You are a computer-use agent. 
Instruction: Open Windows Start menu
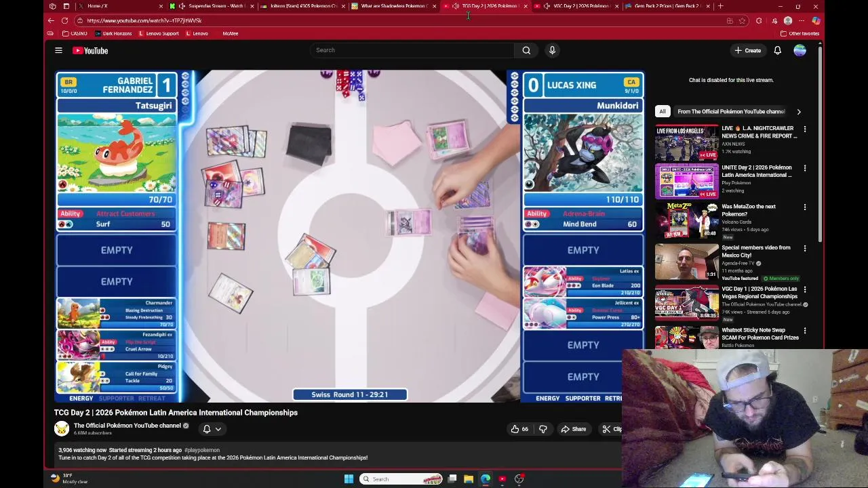click(349, 479)
